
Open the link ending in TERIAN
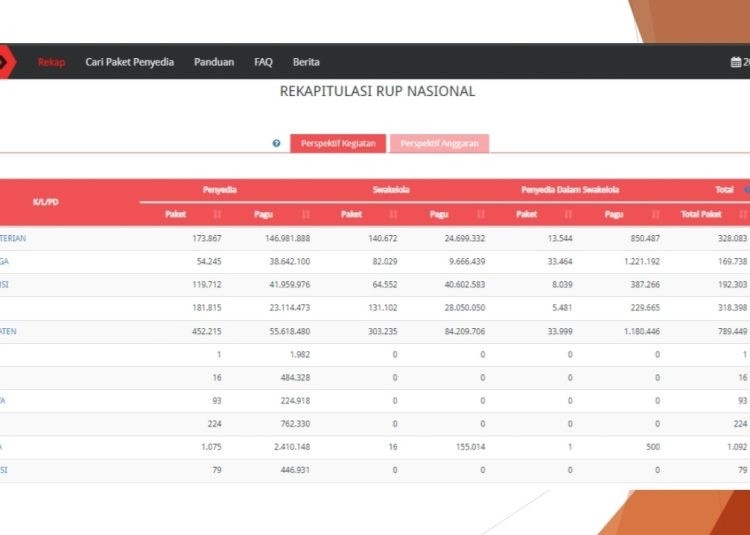coord(13,238)
